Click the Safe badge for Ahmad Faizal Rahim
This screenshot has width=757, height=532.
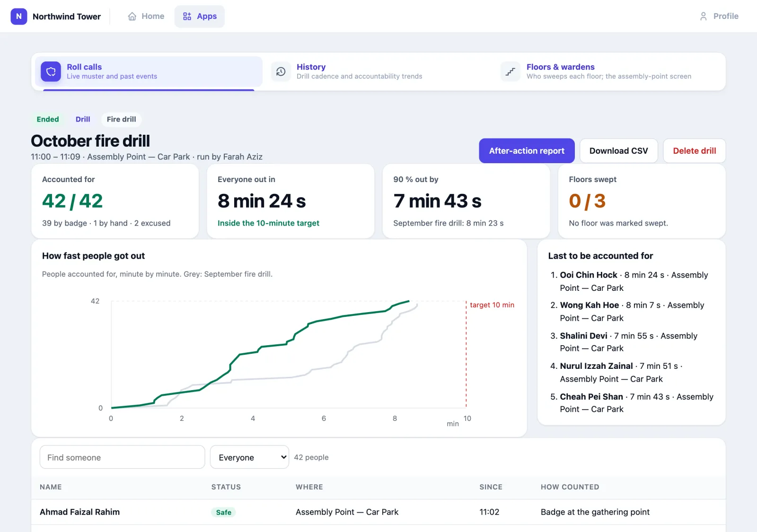223,512
